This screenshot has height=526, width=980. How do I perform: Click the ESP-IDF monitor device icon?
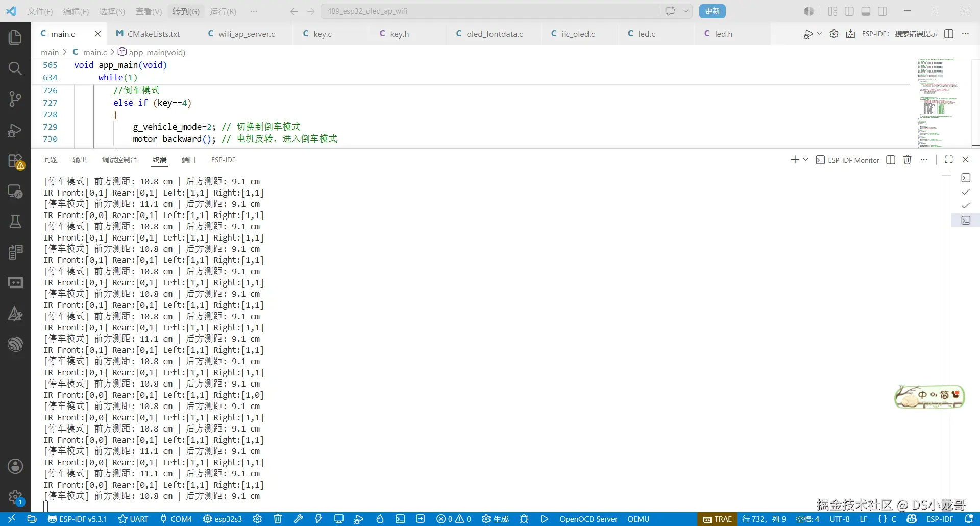tap(338, 519)
